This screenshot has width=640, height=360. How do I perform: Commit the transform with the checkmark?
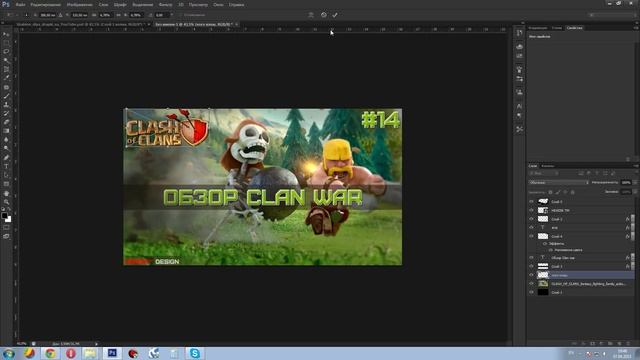tap(335, 15)
